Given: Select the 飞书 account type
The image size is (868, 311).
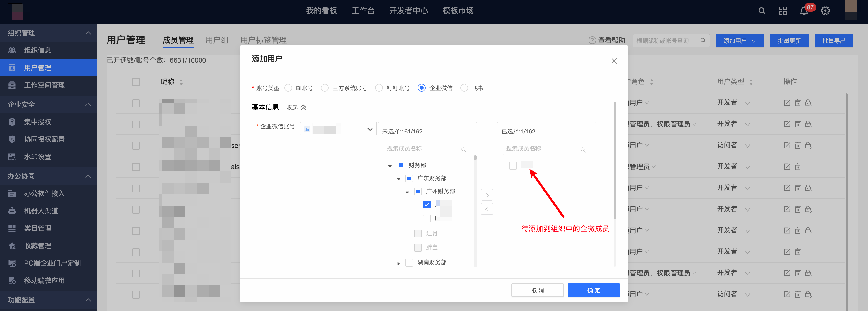Looking at the screenshot, I should 464,88.
